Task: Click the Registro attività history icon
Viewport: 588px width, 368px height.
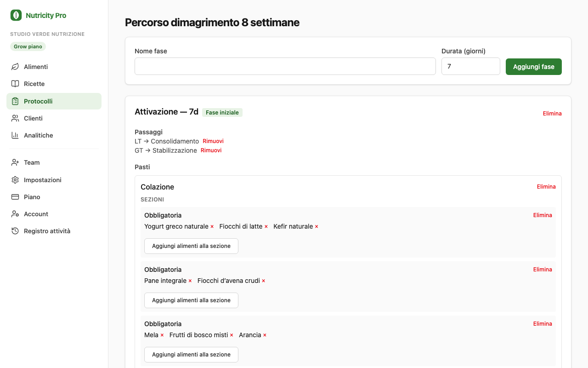Action: 15,231
